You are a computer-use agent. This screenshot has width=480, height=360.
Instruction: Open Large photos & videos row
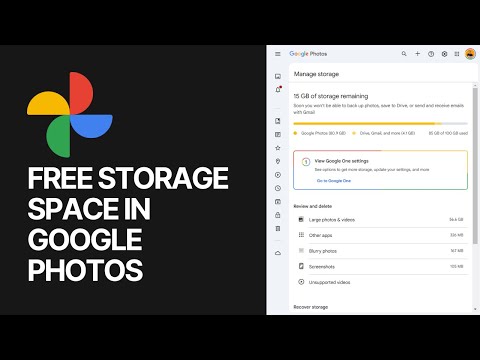coord(381,220)
